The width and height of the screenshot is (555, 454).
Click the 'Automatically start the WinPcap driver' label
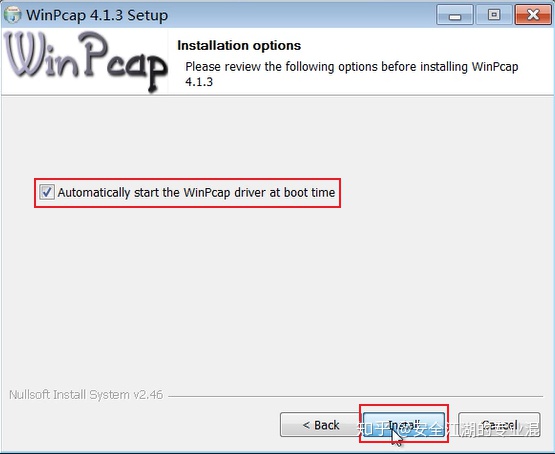click(196, 192)
